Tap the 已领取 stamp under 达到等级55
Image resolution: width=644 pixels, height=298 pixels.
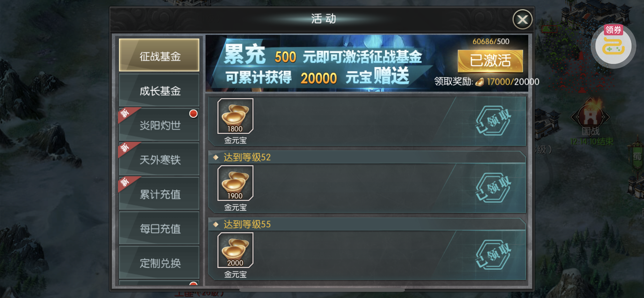point(493,255)
